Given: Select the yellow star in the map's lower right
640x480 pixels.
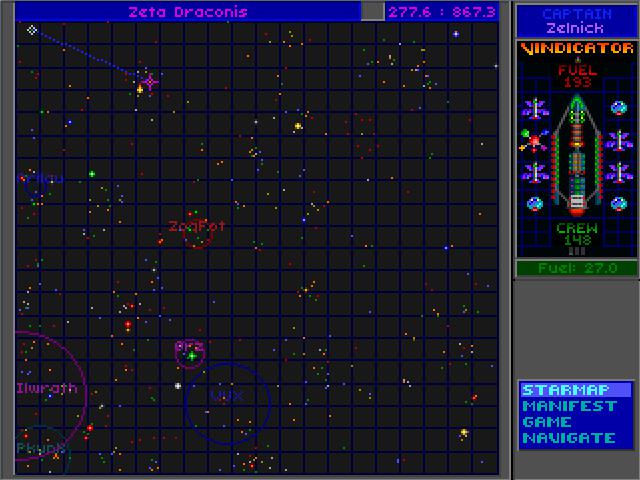Looking at the screenshot, I should pyautogui.click(x=464, y=432).
